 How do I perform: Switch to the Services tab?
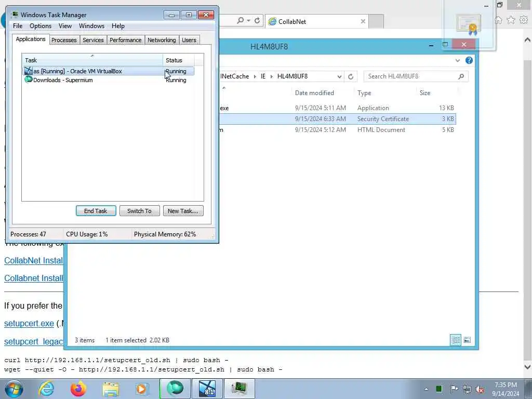click(x=93, y=40)
